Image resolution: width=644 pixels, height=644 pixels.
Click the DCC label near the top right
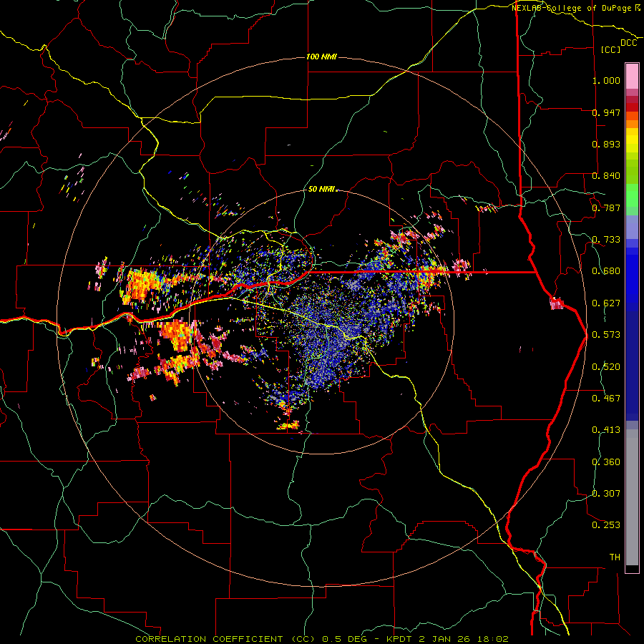tap(629, 43)
